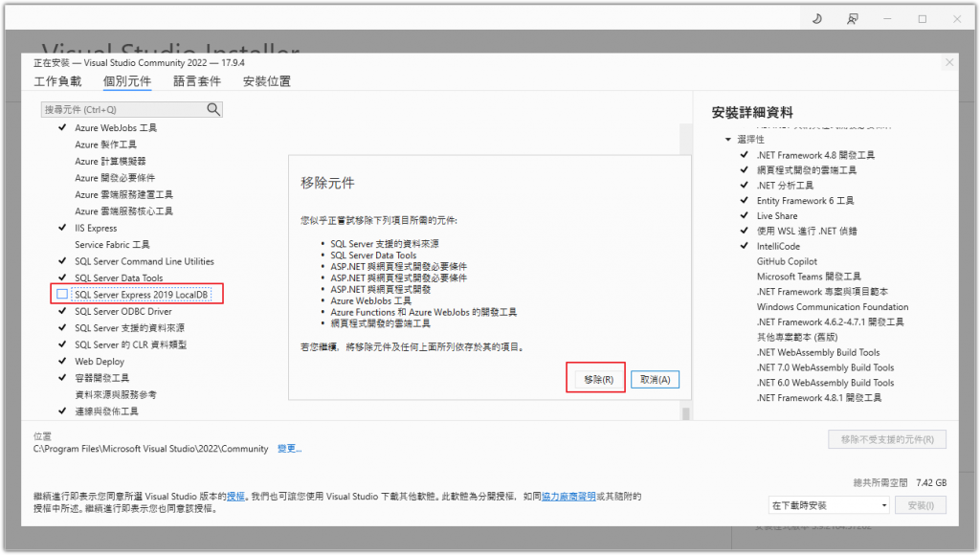Uncheck 網頁程式開發的雲端工具 in details

click(744, 170)
